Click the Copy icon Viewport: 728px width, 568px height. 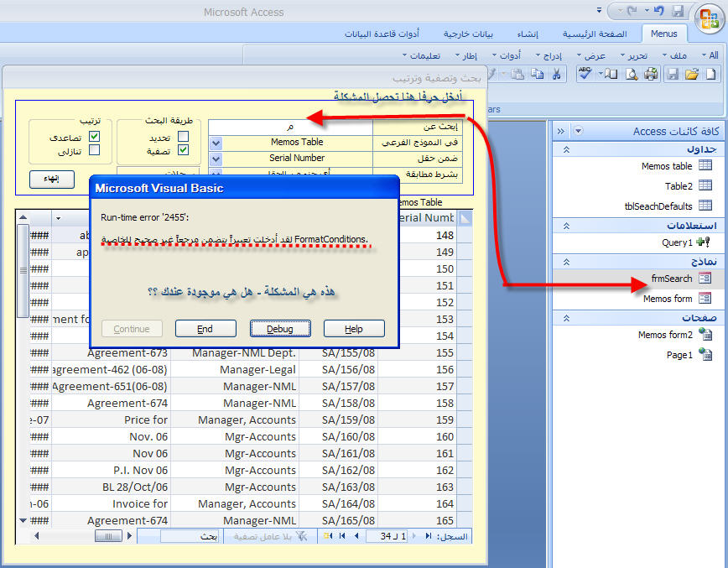click(x=537, y=74)
